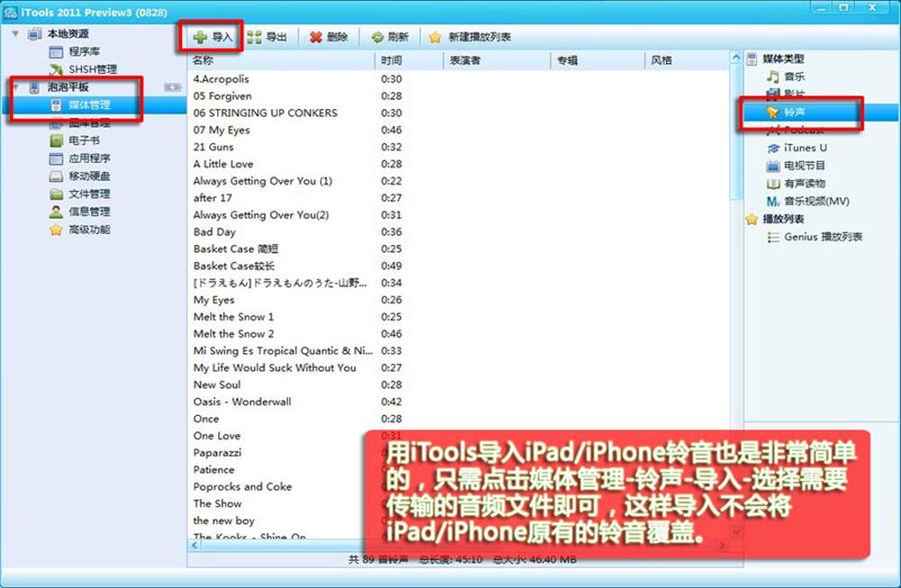The height and width of the screenshot is (588, 901).
Task: Open 文件管理 (file management)
Action: click(80, 194)
